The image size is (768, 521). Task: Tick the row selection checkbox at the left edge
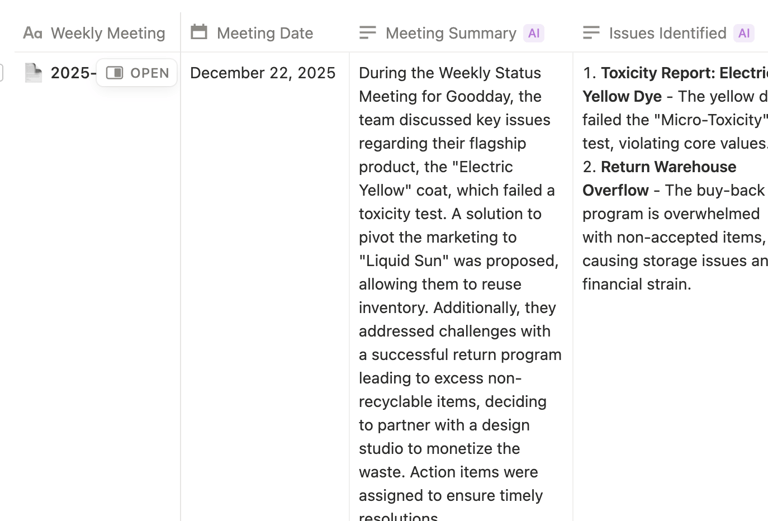pos(1,72)
